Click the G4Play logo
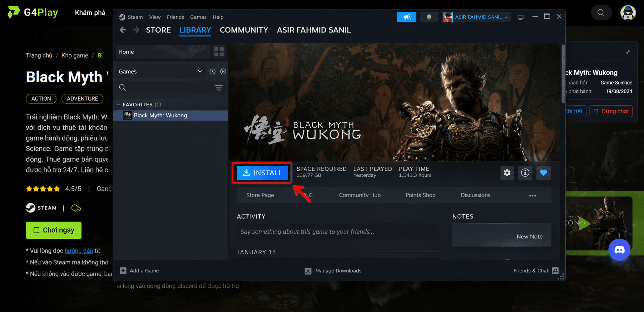 click(33, 13)
